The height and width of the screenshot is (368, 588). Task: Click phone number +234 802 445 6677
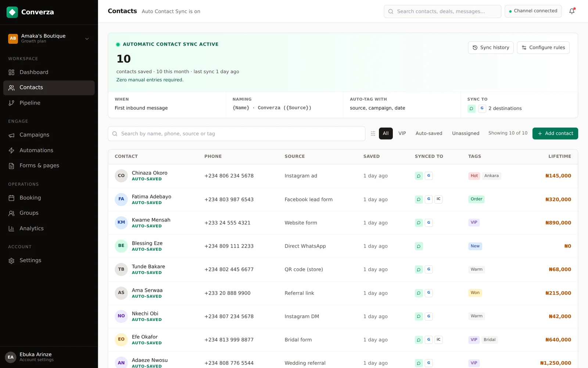pos(229,269)
